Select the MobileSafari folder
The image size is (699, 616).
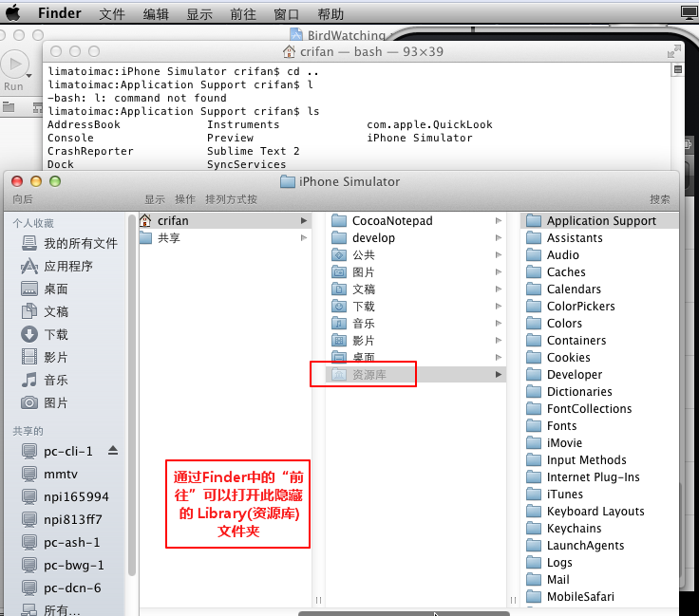coord(599,596)
